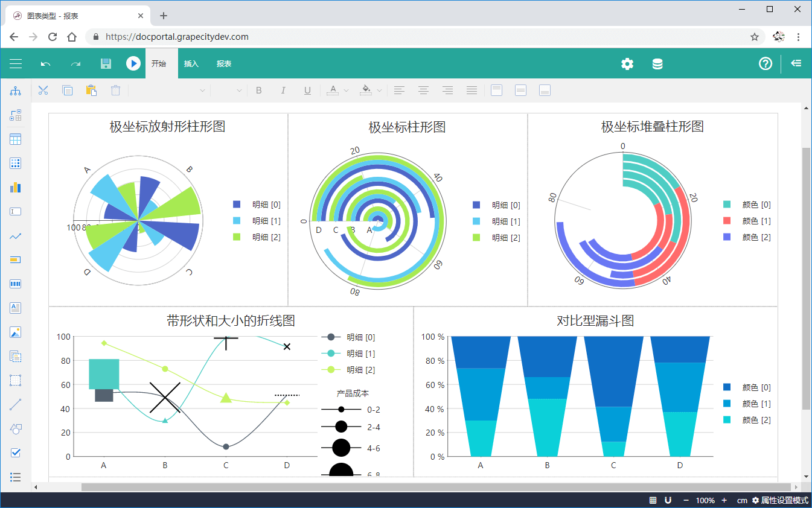Select the image tool
This screenshot has height=508, width=812.
click(16, 332)
